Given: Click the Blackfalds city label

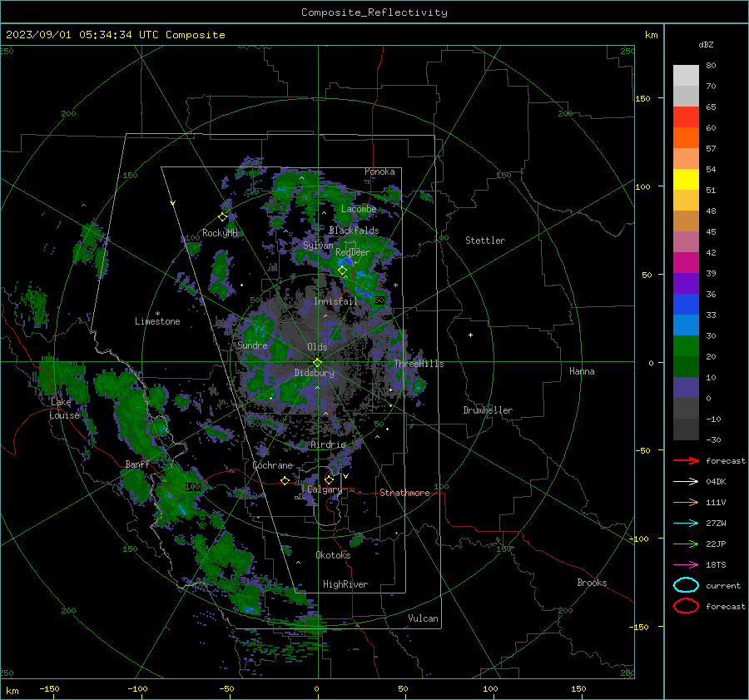Looking at the screenshot, I should [x=354, y=231].
